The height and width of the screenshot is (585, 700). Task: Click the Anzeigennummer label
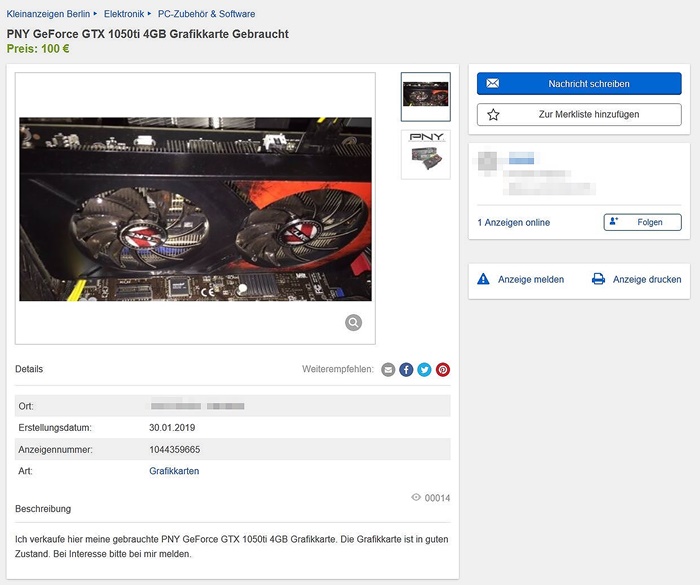coord(55,450)
